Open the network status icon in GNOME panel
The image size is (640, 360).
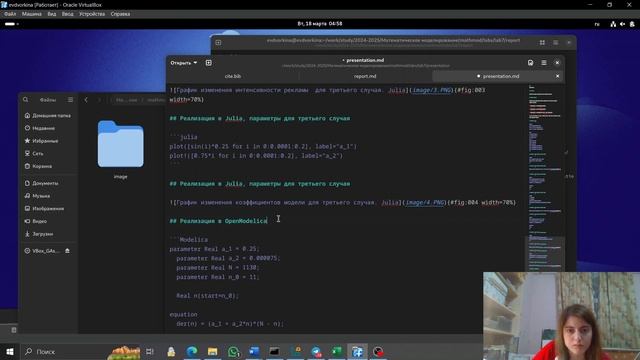613,24
